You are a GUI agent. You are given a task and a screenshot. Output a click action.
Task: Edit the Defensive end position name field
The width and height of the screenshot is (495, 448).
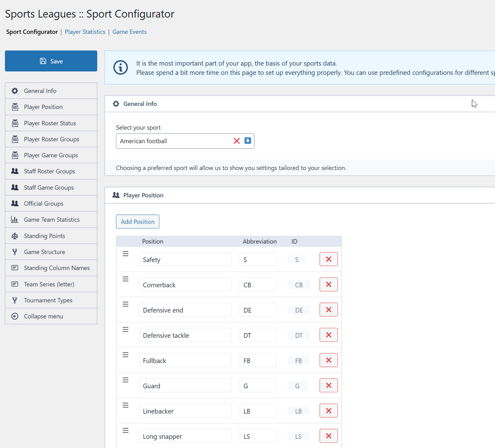(x=185, y=310)
